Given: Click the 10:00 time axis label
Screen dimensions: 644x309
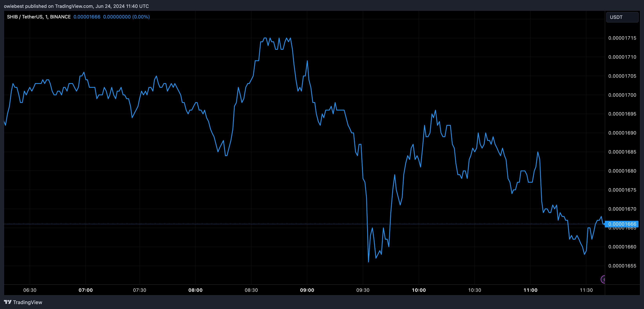Looking at the screenshot, I should [x=419, y=290].
